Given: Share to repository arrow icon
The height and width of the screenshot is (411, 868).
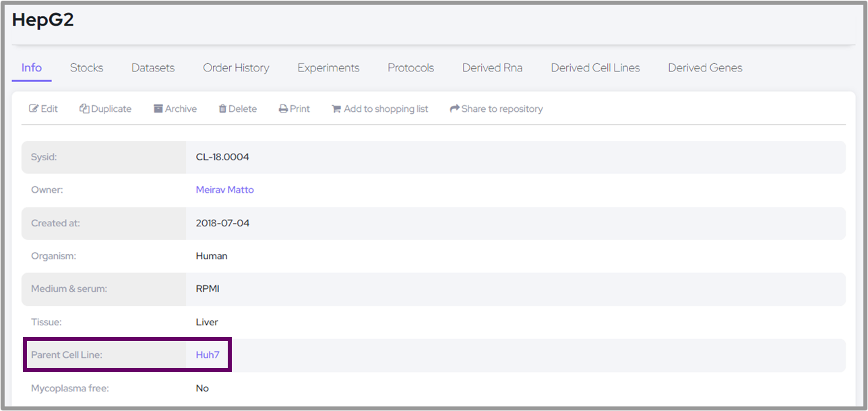Looking at the screenshot, I should [455, 109].
